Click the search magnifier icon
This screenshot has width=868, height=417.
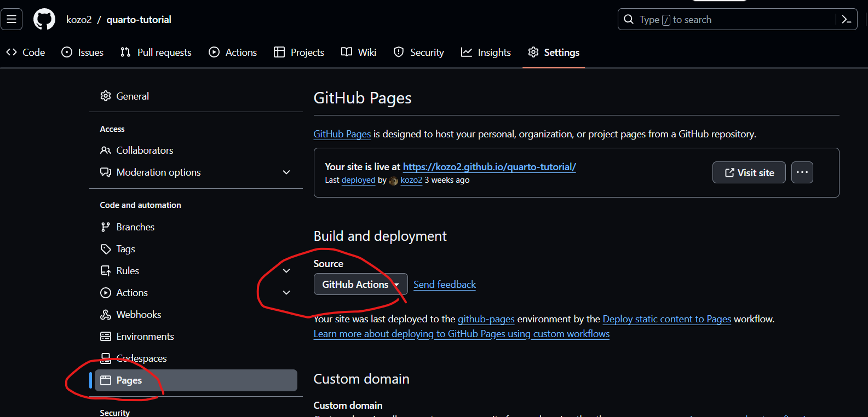point(629,19)
